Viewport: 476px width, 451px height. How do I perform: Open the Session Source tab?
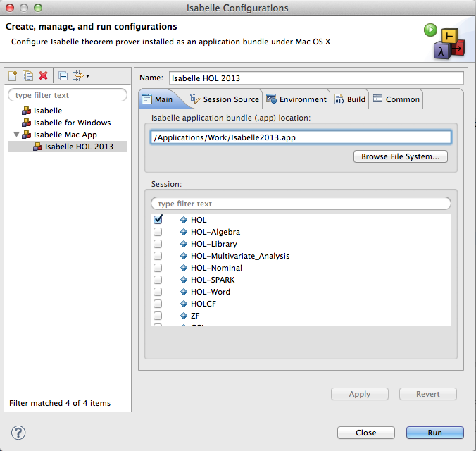coord(225,99)
